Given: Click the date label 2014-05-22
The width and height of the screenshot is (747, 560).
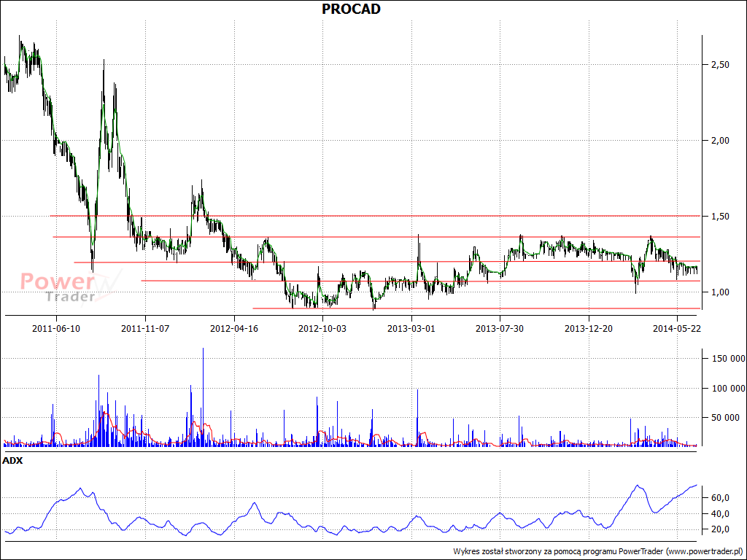Looking at the screenshot, I should click(676, 329).
